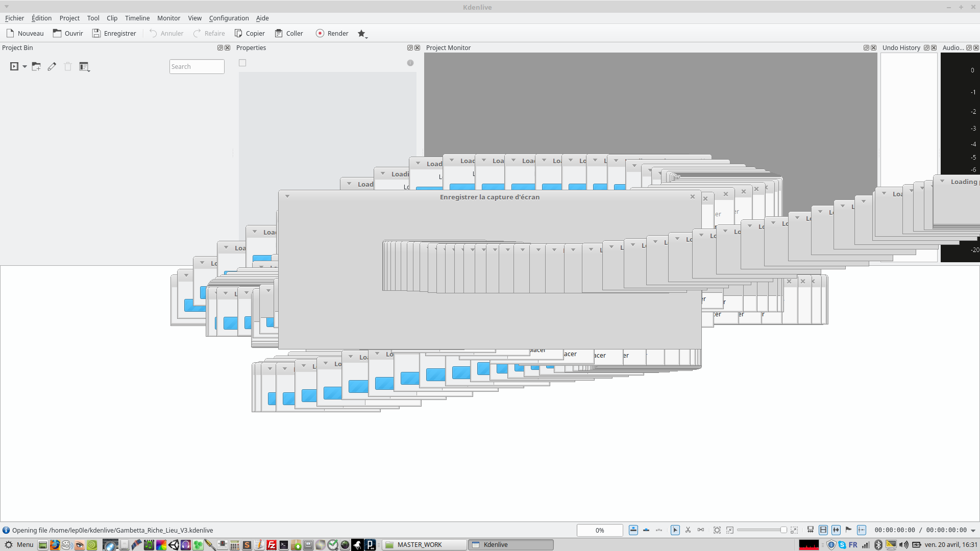Open the Configuration menu
Viewport: 980px width, 551px height.
click(x=229, y=18)
